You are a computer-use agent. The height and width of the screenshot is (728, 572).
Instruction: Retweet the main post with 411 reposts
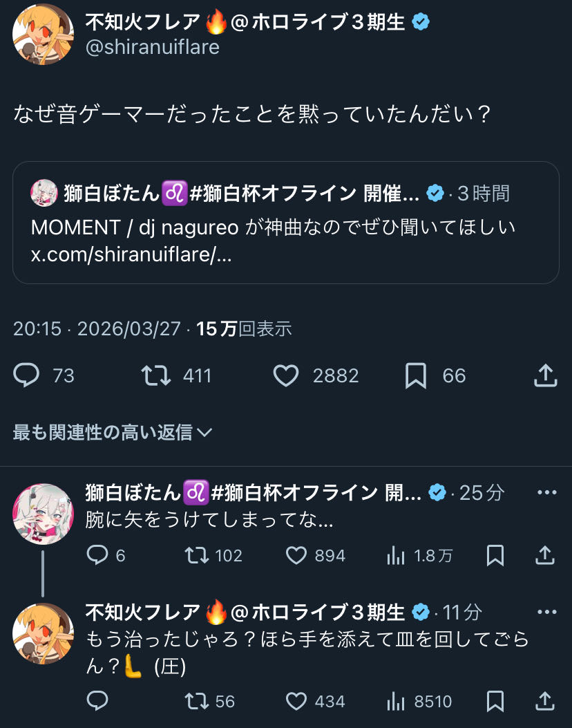pyautogui.click(x=156, y=375)
